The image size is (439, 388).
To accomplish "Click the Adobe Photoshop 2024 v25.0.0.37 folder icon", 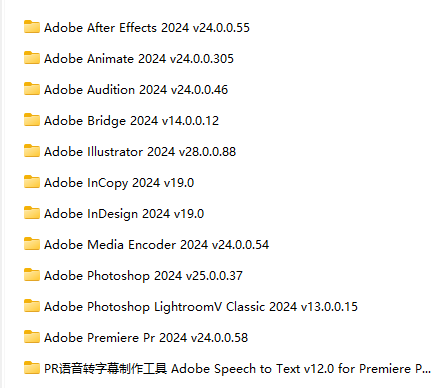I will 32,275.
